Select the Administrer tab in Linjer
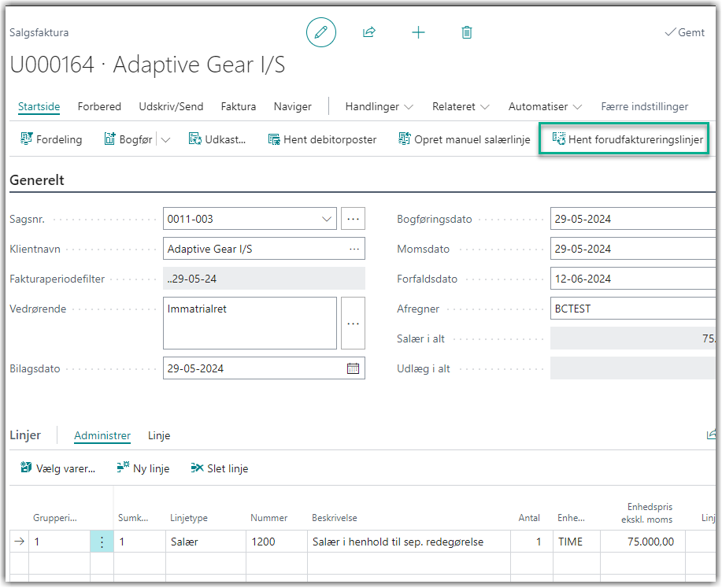The height and width of the screenshot is (588, 722). point(102,435)
